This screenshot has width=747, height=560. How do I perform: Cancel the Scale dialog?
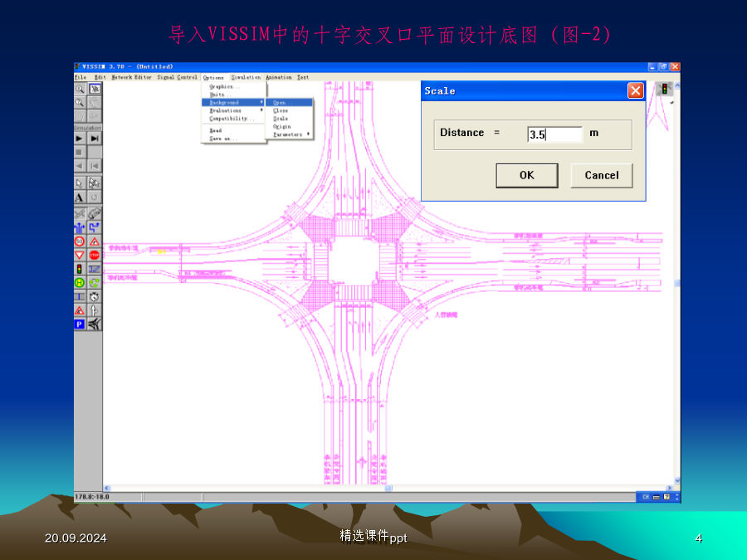pyautogui.click(x=602, y=175)
